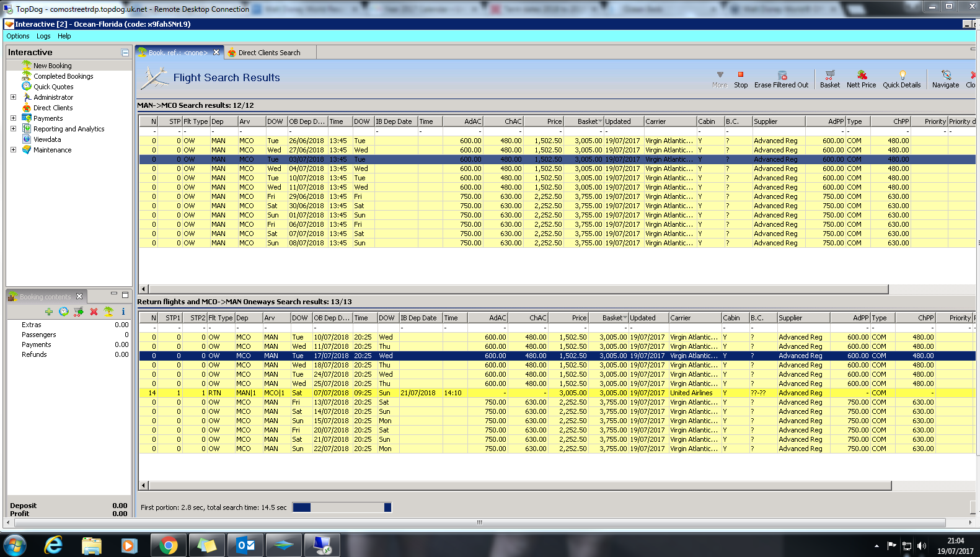Click horizontal scrollbar under MAN->MCO results

518,289
